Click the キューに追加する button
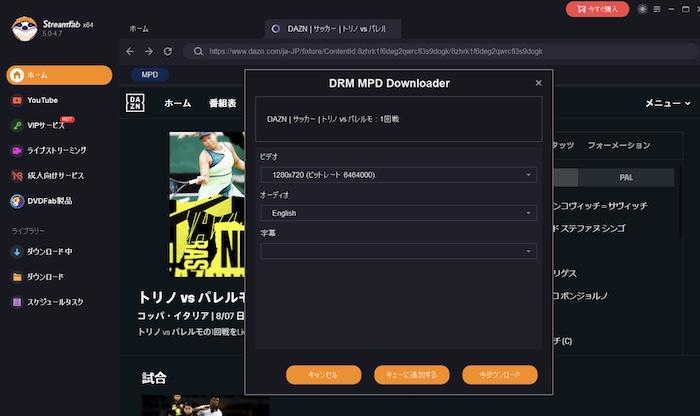 pos(412,375)
